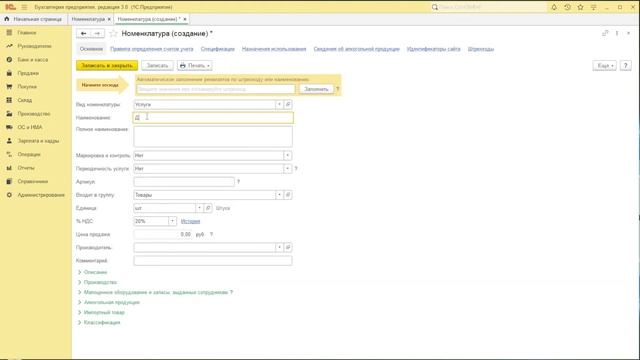Open Отчеты section

click(x=26, y=168)
